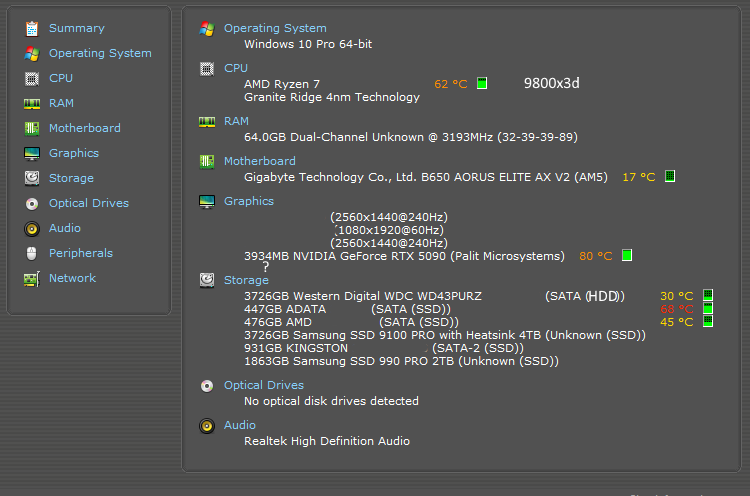This screenshot has height=496, width=750.
Task: Click the Storage heading link in summary
Action: 246,280
